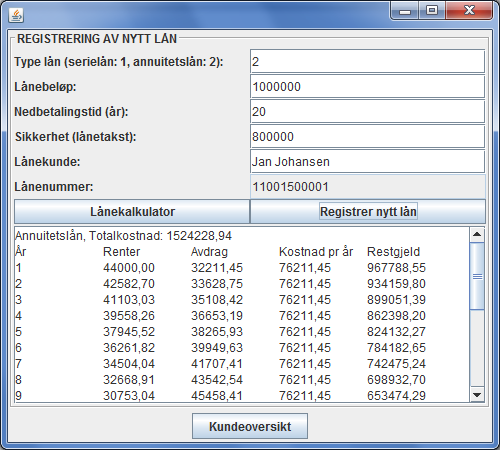This screenshot has height=450, width=500.
Task: Click the Lånebeløp field containing 1000000
Action: [368, 87]
